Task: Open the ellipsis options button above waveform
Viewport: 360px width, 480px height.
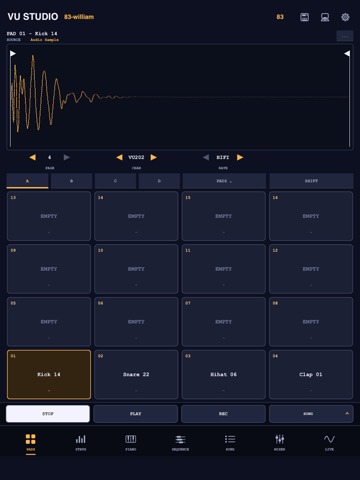Action: [x=345, y=36]
